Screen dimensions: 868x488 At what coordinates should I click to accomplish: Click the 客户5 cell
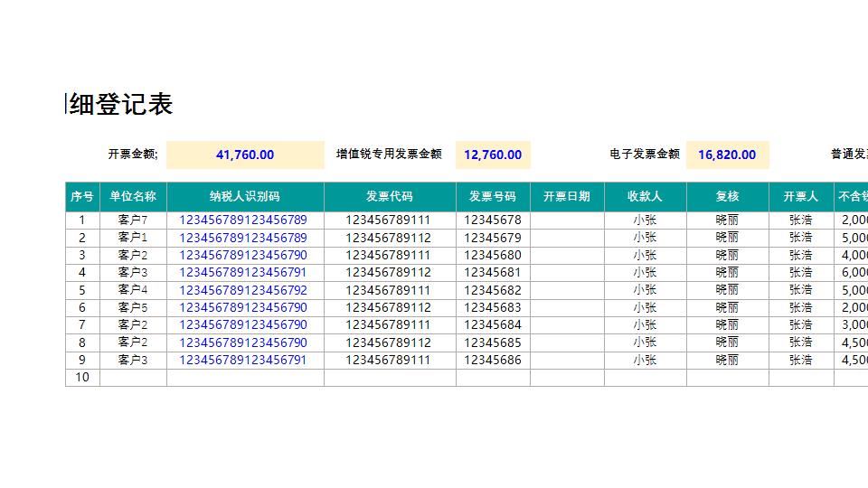(133, 307)
